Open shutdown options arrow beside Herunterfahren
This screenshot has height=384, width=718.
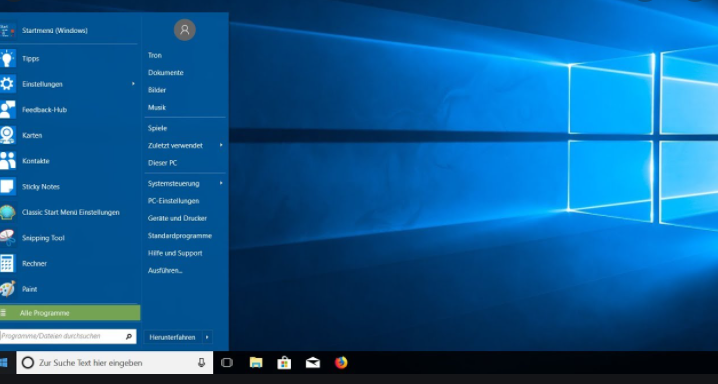pos(207,337)
